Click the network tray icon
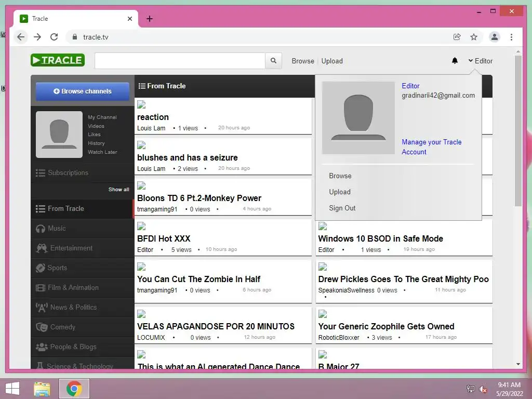 tap(471, 389)
